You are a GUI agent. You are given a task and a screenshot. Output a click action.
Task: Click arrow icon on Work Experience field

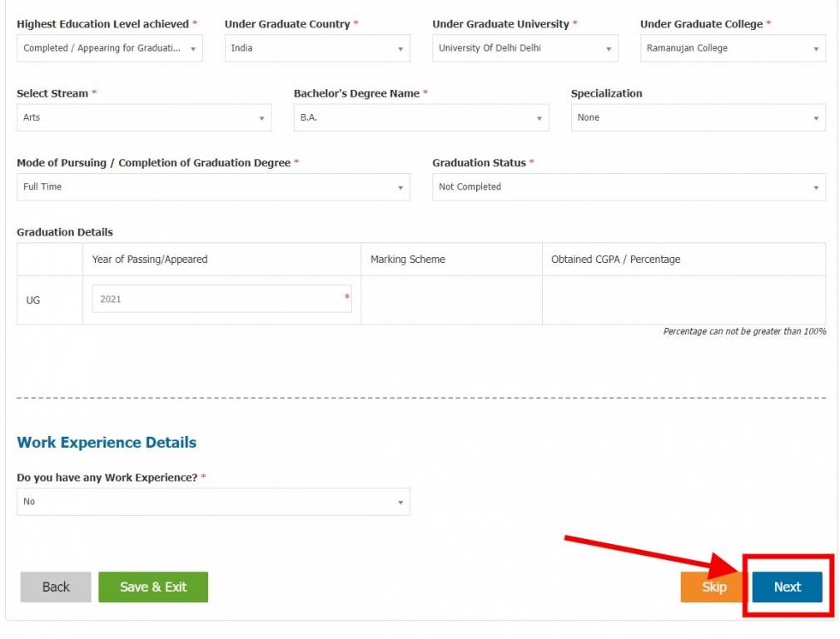(400, 503)
